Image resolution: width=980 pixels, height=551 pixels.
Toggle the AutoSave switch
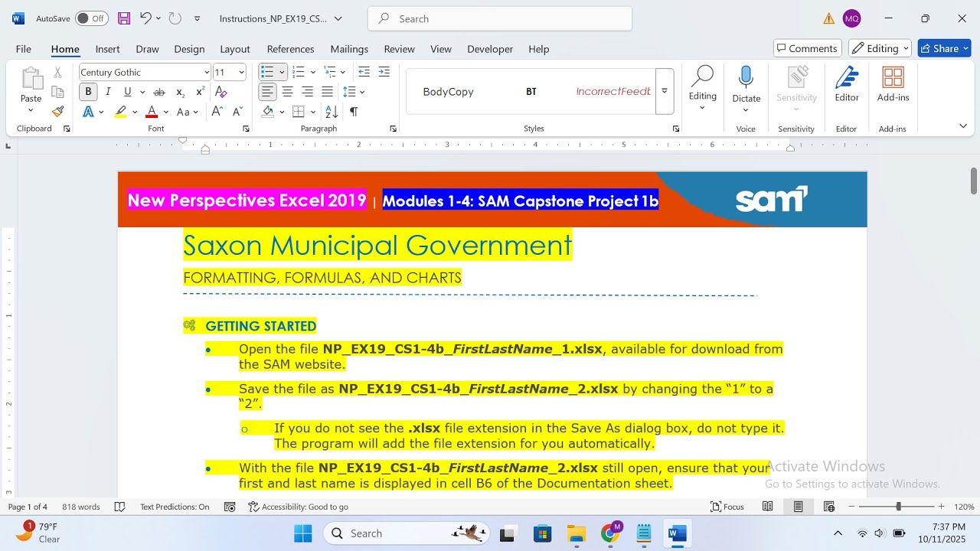click(x=91, y=18)
